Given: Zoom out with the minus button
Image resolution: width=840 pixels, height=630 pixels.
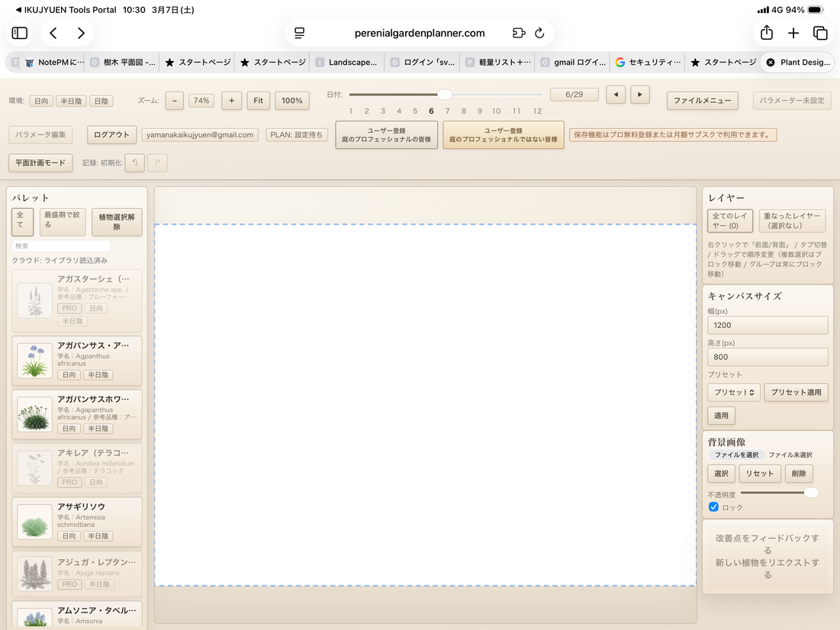Looking at the screenshot, I should coord(174,101).
